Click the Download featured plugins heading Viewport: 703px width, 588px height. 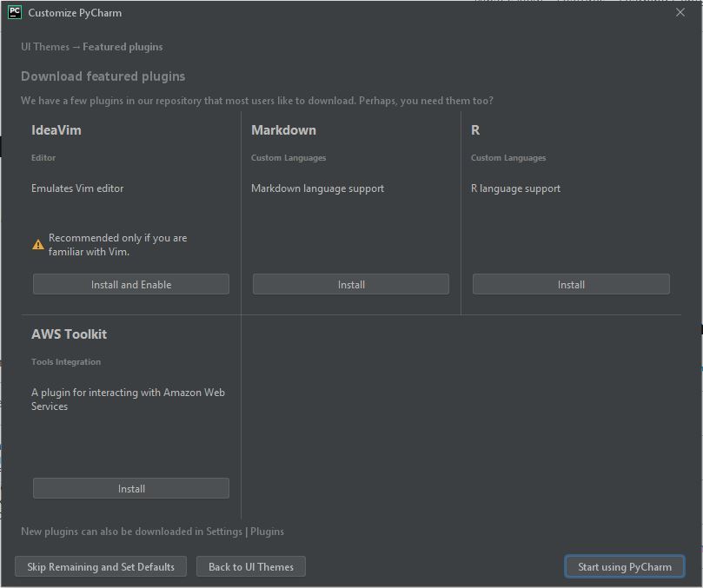pos(103,76)
